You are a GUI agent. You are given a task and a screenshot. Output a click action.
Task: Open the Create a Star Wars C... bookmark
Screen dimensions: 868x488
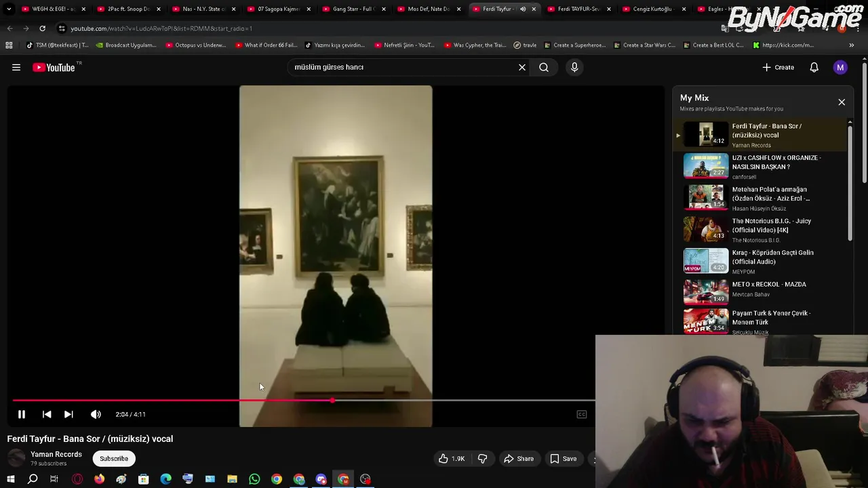(x=644, y=45)
